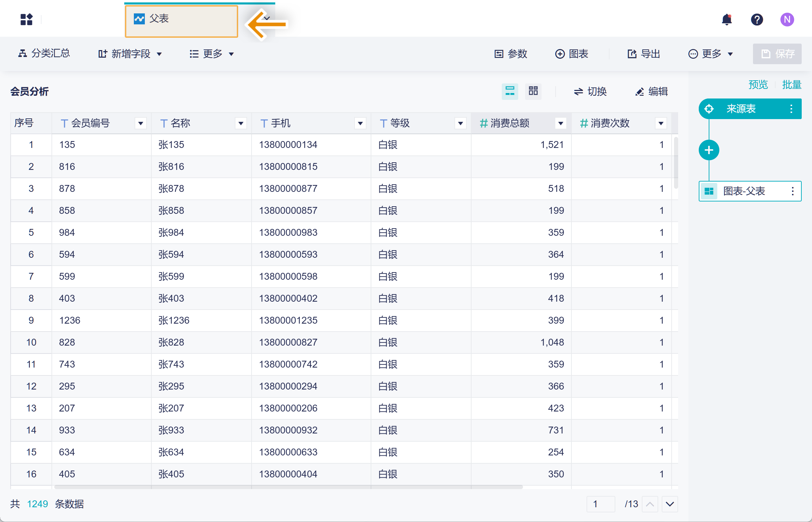The image size is (812, 522).
Task: Click the 预览 link
Action: pos(758,84)
